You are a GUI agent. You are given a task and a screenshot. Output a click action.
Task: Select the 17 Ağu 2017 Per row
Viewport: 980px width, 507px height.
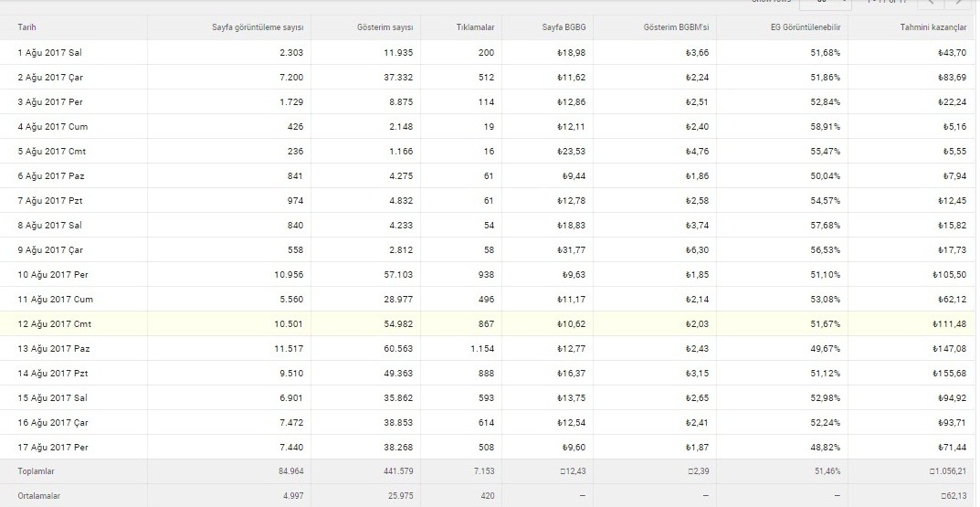coord(490,447)
